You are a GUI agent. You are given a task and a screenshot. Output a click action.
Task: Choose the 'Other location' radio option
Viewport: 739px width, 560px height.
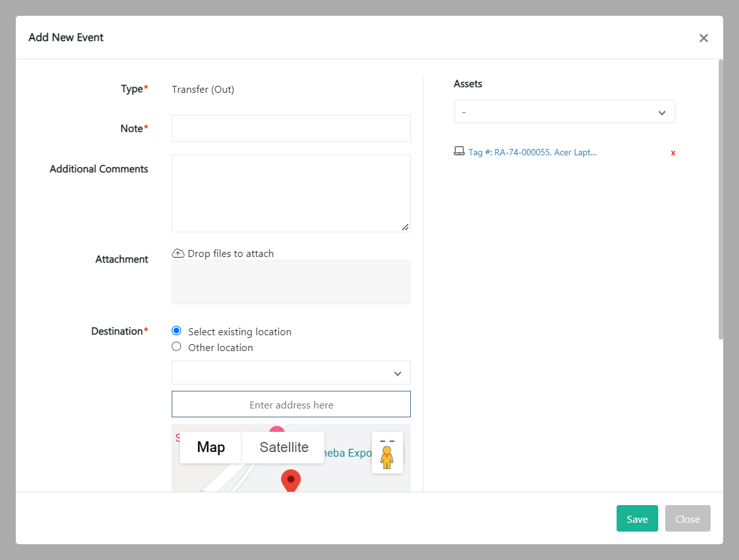(177, 347)
